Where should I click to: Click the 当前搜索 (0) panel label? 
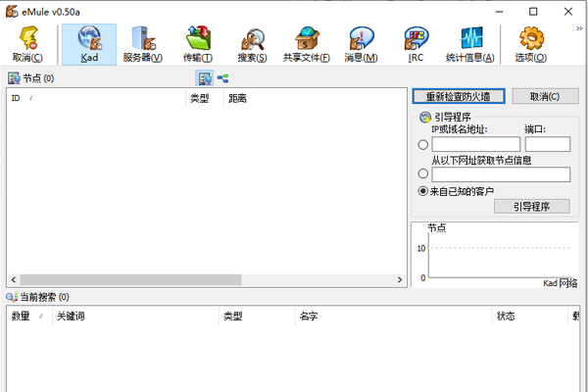44,297
